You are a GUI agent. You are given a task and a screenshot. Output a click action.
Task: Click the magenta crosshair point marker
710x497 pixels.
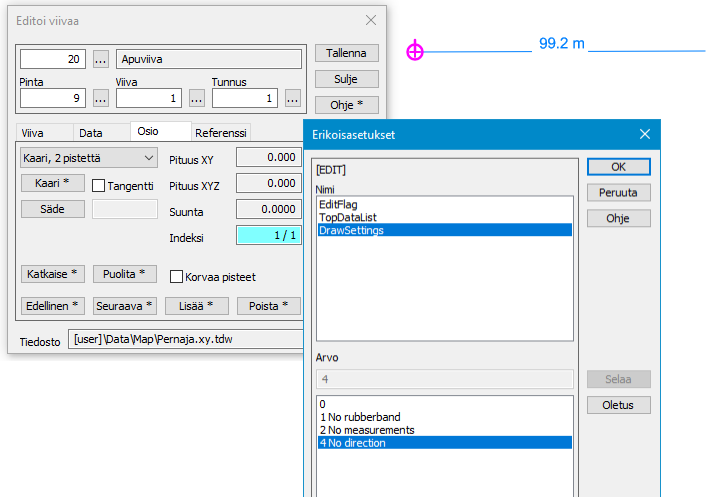pos(415,51)
